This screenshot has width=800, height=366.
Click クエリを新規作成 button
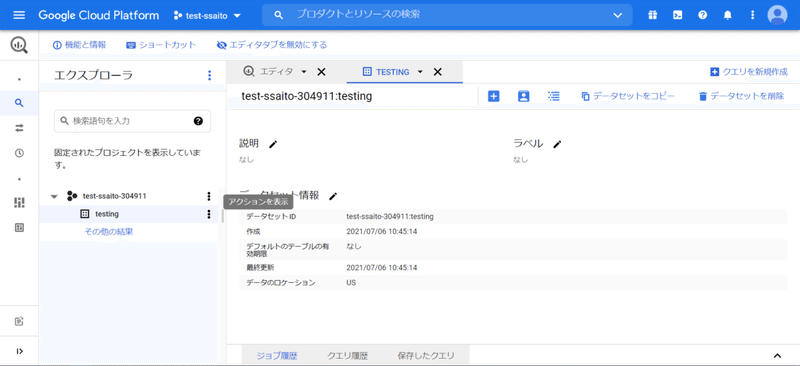pyautogui.click(x=749, y=72)
